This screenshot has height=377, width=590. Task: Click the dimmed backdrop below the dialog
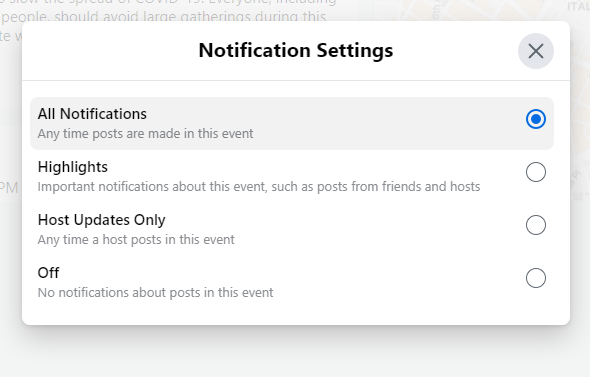[x=295, y=352]
